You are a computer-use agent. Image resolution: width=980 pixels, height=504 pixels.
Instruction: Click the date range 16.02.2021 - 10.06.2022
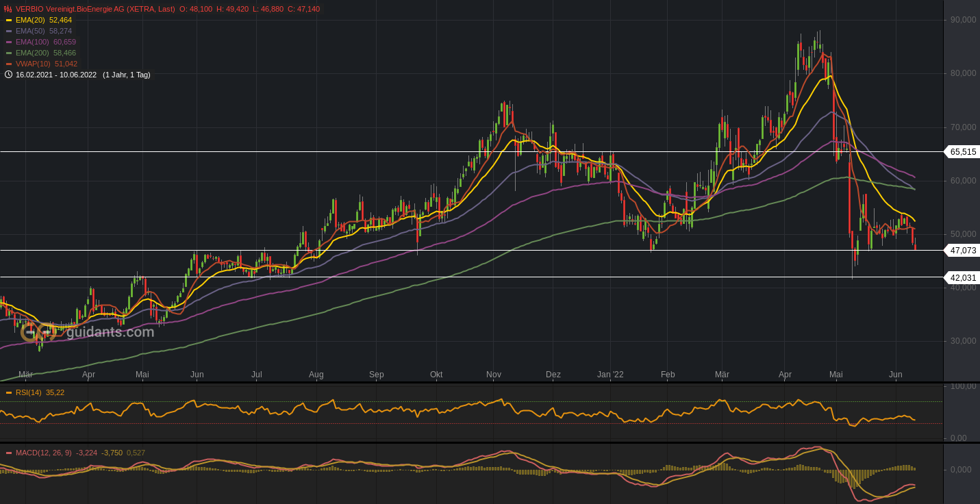click(x=56, y=75)
